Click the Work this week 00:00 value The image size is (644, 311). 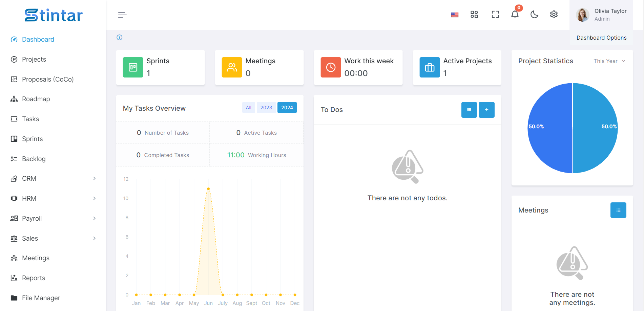pos(356,73)
